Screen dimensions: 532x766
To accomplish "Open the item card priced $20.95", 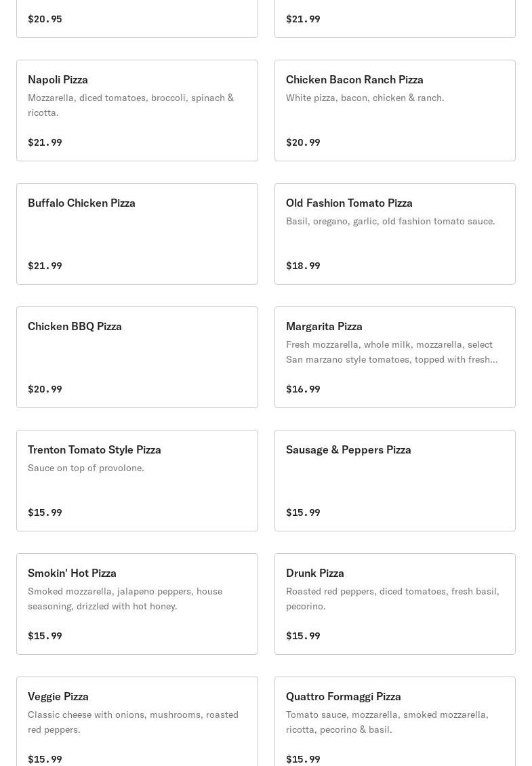I will pos(137,19).
